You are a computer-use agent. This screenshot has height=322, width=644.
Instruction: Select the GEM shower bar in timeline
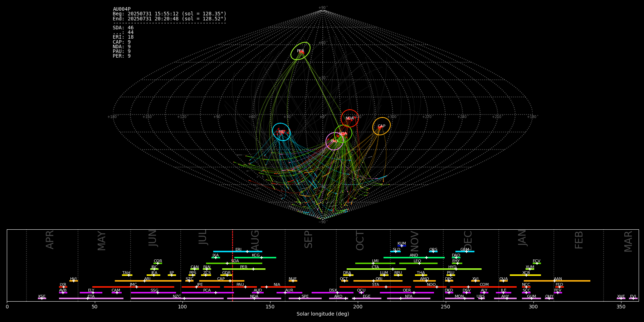point(465,252)
